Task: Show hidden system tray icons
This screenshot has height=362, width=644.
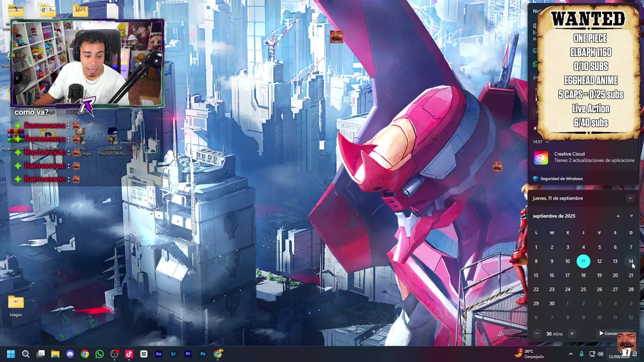Action: click(571, 354)
